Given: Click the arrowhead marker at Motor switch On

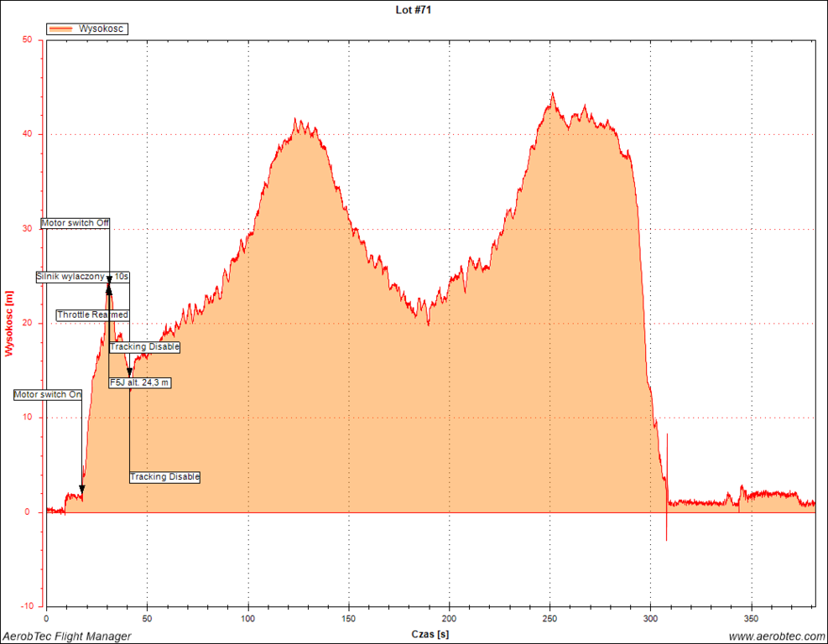Looking at the screenshot, I should [x=82, y=489].
